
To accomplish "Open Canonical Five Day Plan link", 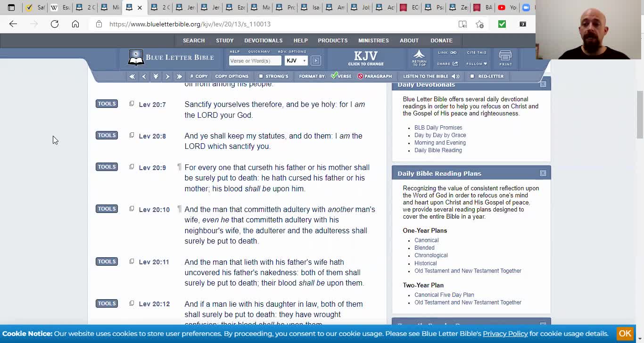I will [x=444, y=295].
